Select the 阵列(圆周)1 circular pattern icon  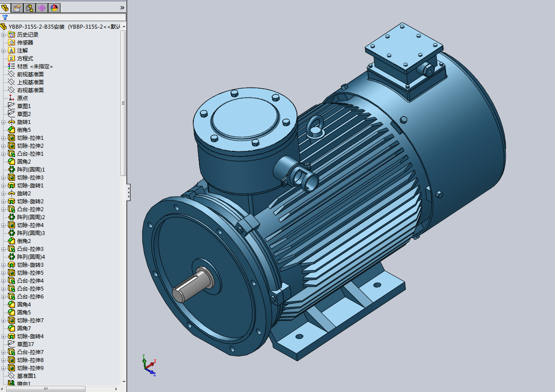pyautogui.click(x=11, y=170)
